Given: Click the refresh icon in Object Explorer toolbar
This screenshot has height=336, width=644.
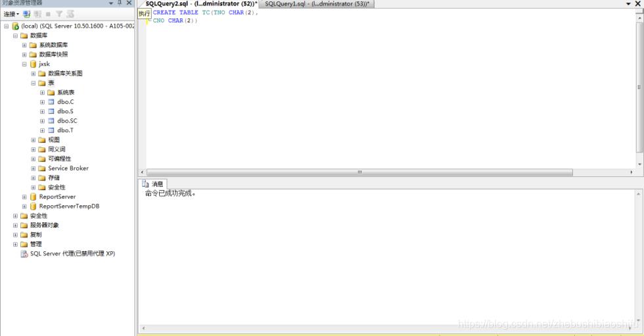Looking at the screenshot, I should [70, 14].
